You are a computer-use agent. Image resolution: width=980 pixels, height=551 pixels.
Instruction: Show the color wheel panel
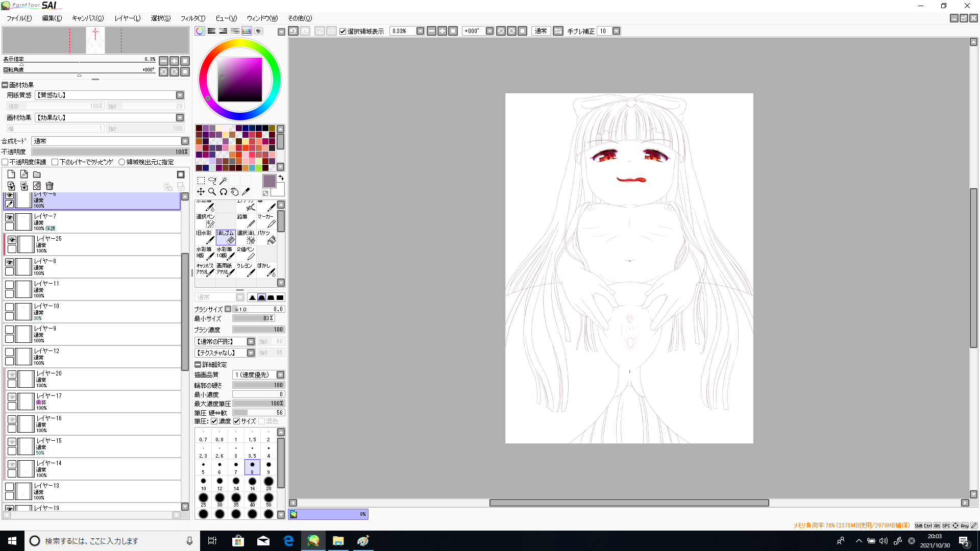[200, 31]
